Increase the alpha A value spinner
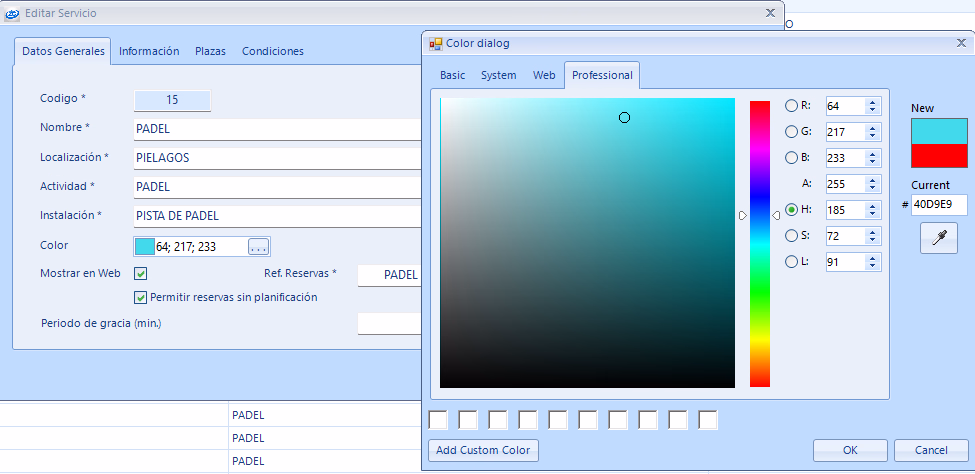 tap(872, 179)
